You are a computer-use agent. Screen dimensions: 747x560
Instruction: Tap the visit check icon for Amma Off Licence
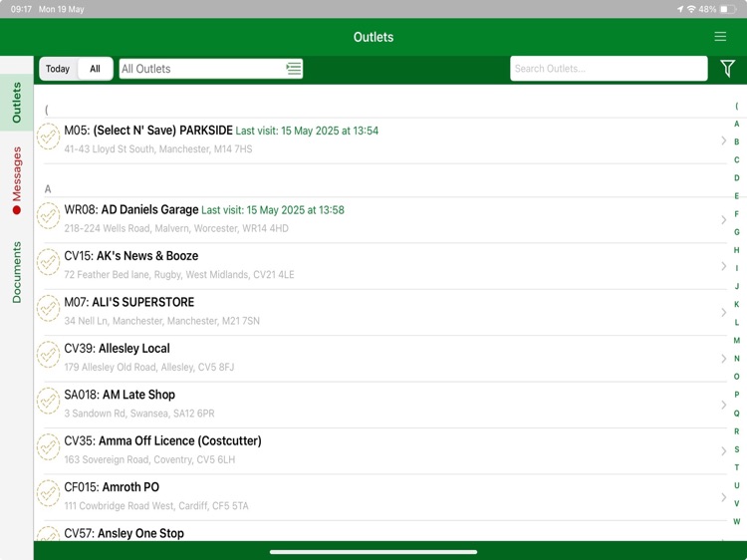[49, 447]
